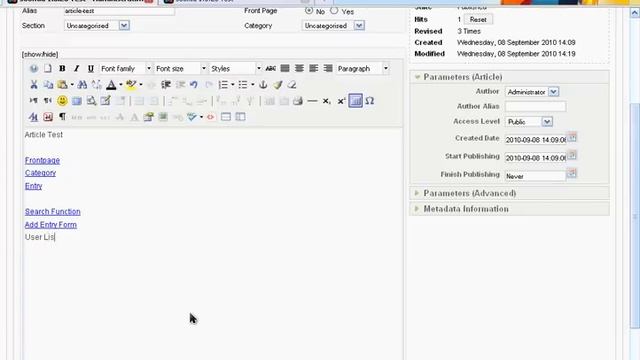The image size is (640, 360).
Task: Click the Reset hits button
Action: (478, 20)
